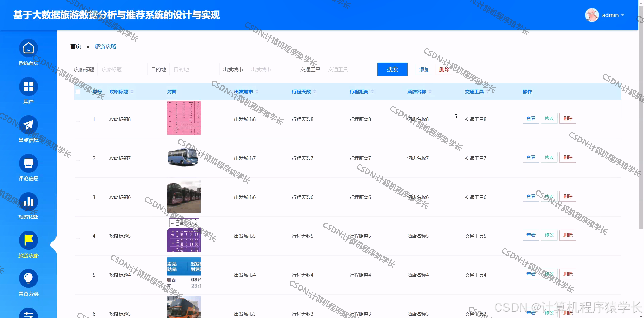This screenshot has width=644, height=318.
Task: Click the top 删除 batch delete button
Action: point(444,69)
